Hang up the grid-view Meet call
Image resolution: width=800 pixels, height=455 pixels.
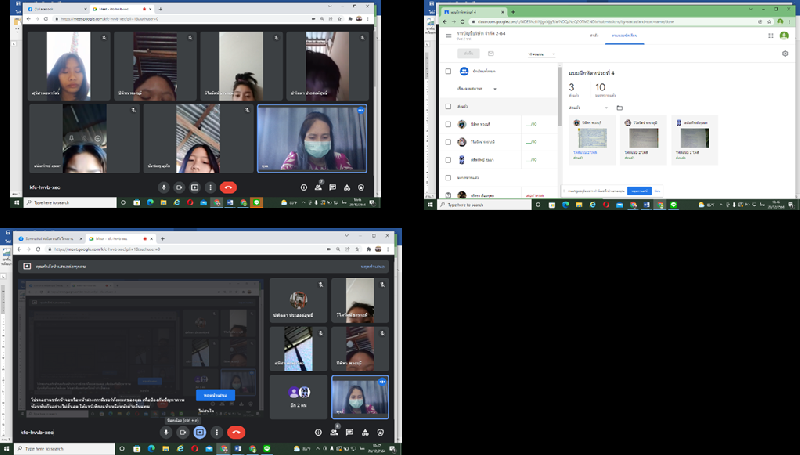point(228,187)
